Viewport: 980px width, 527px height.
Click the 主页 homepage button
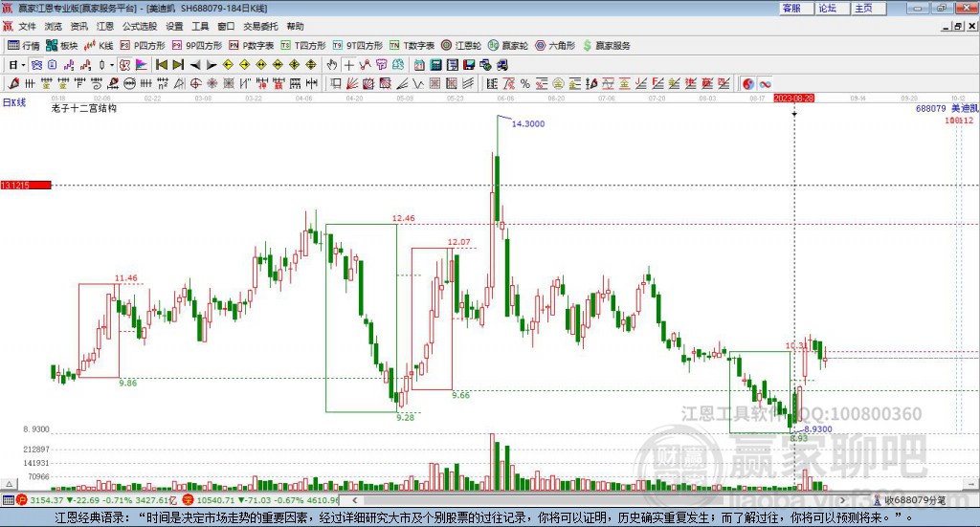click(868, 8)
